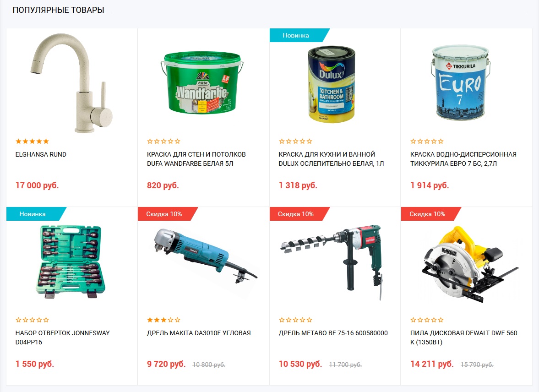This screenshot has width=539, height=392.
Task: Follow the Краска для кухни и ванной Dulux link
Action: pos(332,159)
